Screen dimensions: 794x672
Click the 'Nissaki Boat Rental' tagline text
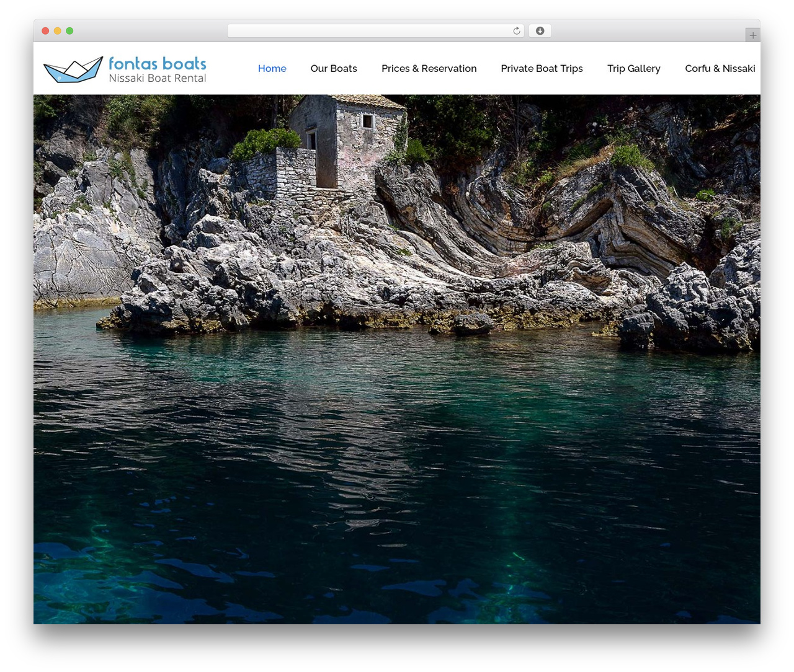pyautogui.click(x=158, y=78)
